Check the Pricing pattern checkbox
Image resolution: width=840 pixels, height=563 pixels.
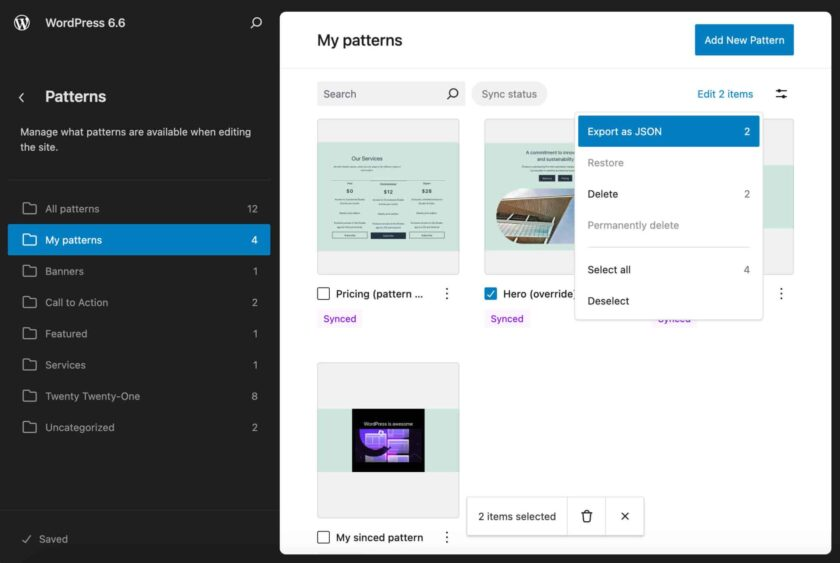pos(323,294)
